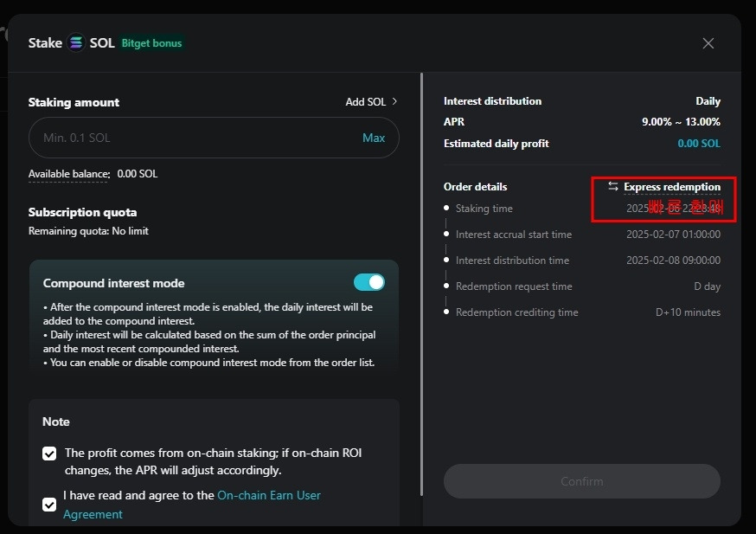Open the On-chain Earn User Agreement link
Screen dimensions: 756x534
(269, 495)
